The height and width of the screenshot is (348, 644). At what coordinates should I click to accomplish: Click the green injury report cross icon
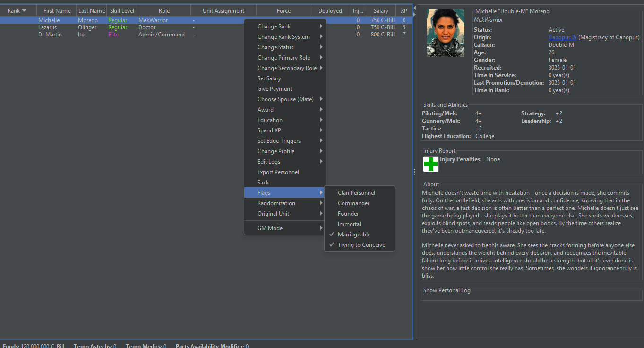pyautogui.click(x=430, y=164)
